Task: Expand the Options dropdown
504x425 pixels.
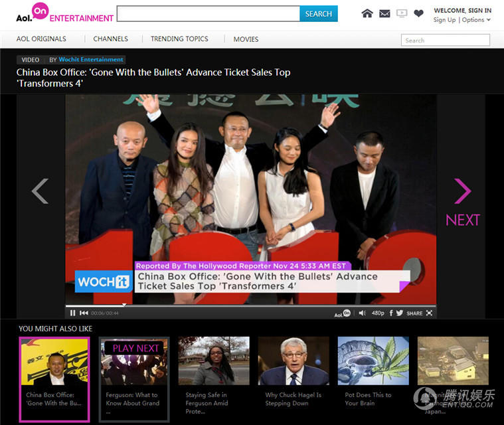Action: [476, 20]
